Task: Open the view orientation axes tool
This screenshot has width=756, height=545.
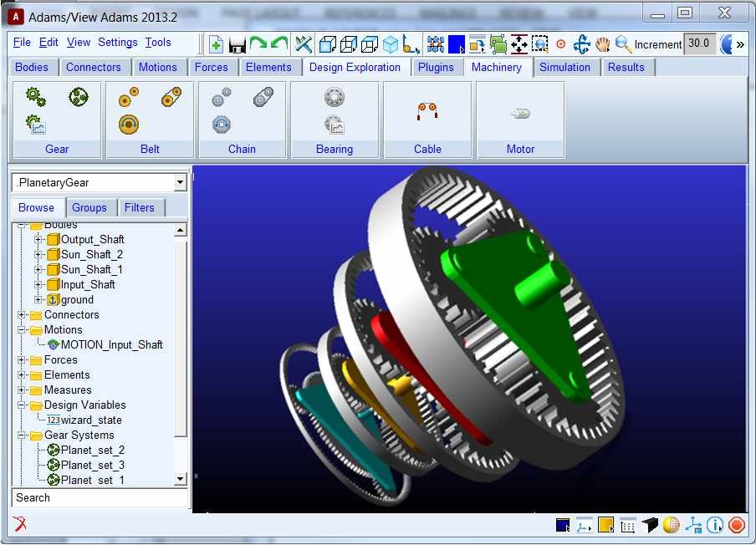Action: point(411,44)
